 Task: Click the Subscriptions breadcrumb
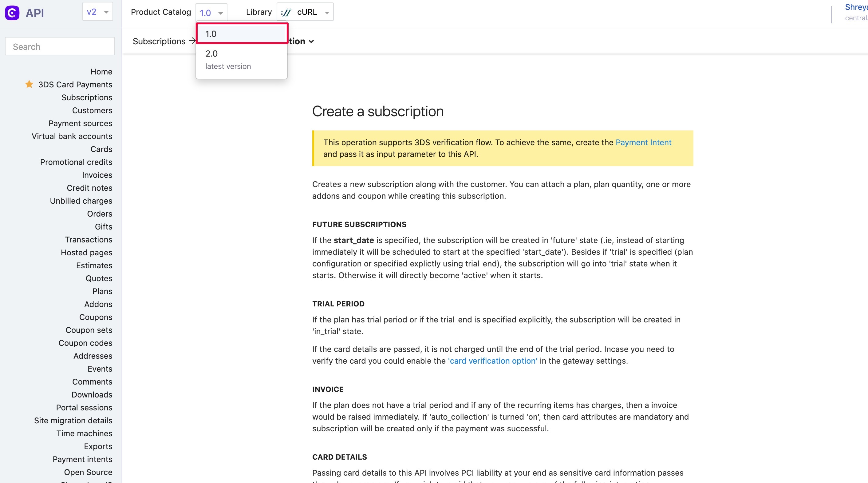point(159,41)
